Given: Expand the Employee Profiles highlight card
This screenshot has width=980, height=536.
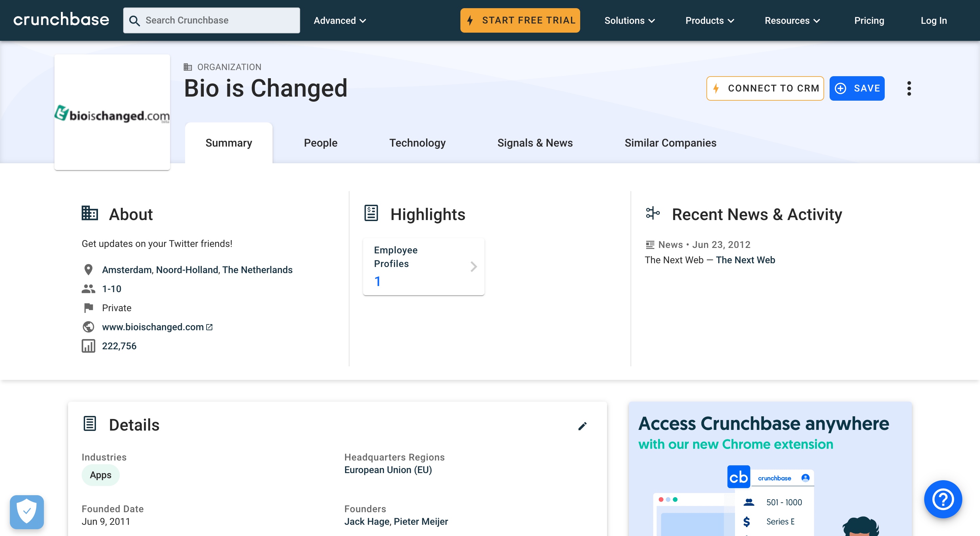Looking at the screenshot, I should [x=423, y=266].
